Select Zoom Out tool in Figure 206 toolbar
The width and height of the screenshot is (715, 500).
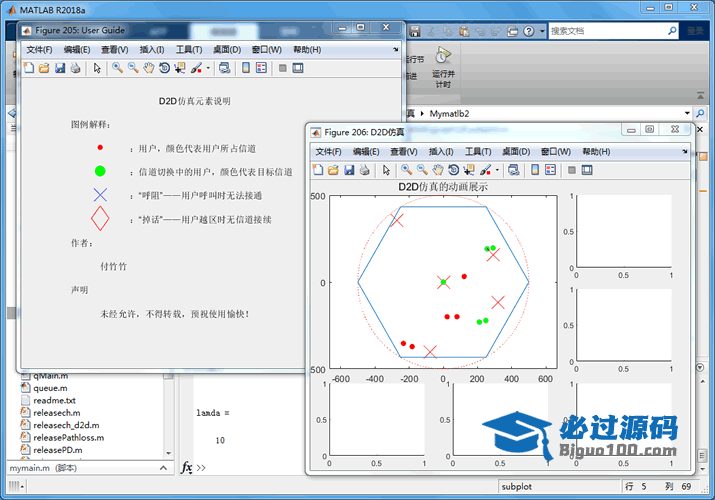(x=422, y=170)
